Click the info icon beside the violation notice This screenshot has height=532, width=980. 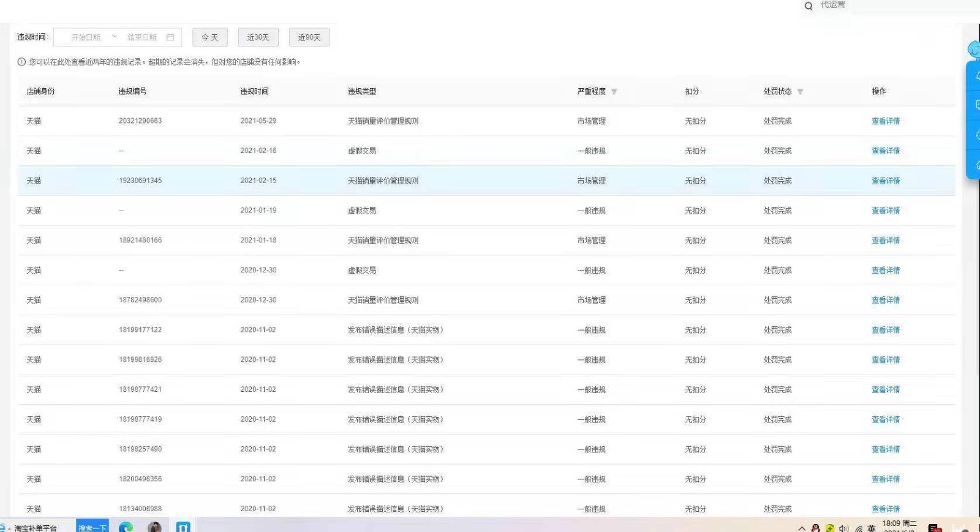22,62
